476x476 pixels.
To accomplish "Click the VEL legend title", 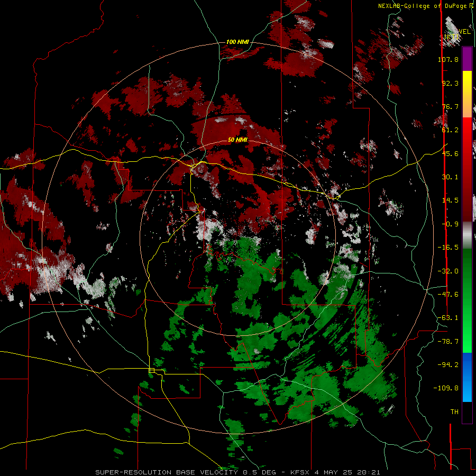I will click(464, 32).
